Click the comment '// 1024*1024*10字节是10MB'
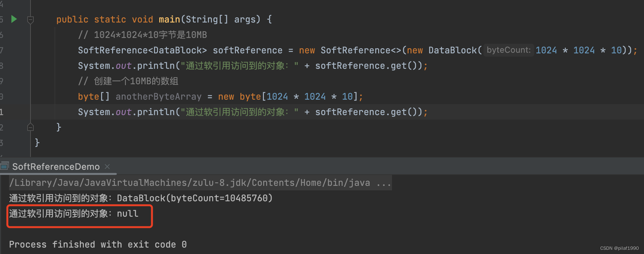This screenshot has width=644, height=254. coord(143,35)
